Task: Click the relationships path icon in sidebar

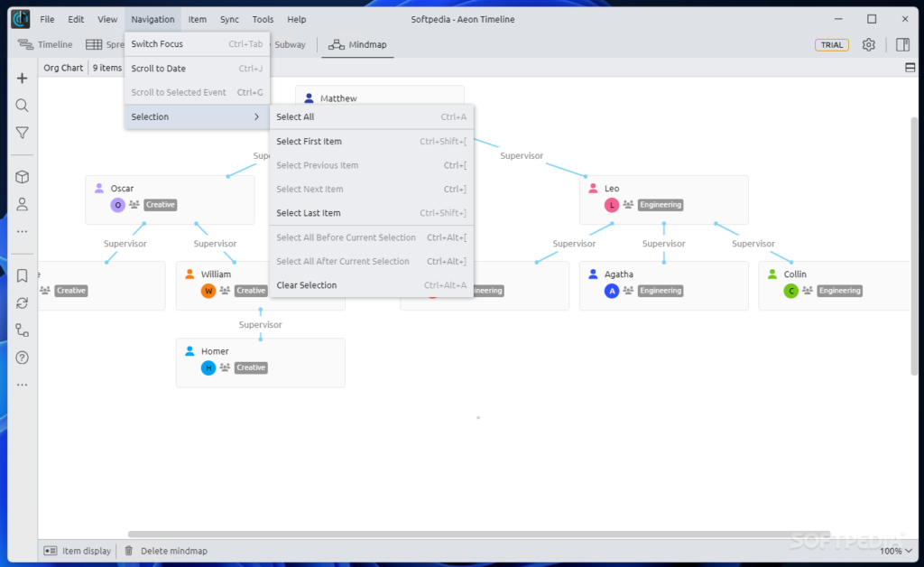Action: [22, 330]
